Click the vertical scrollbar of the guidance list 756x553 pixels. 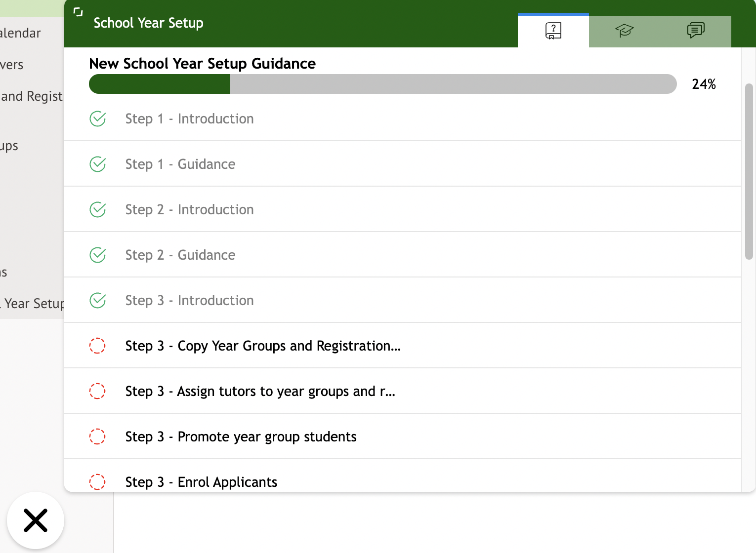749,171
